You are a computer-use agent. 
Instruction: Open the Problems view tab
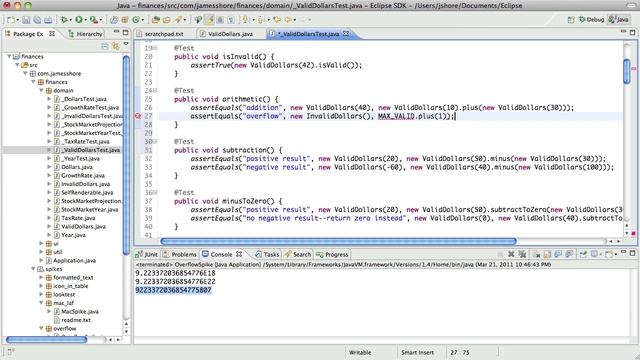pyautogui.click(x=180, y=254)
